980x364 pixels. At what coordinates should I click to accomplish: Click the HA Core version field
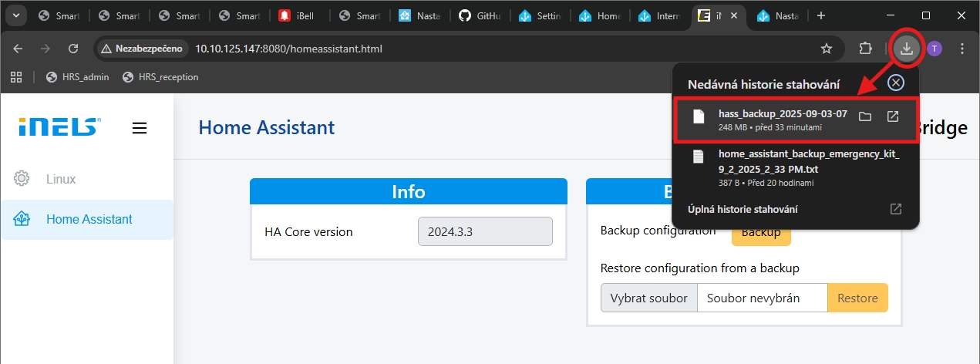point(485,231)
